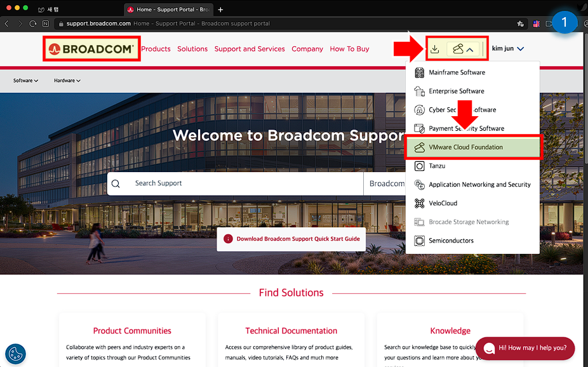Screen dimensions: 588x367
Task: Click the info icon on Quick Start button
Action: pos(228,239)
